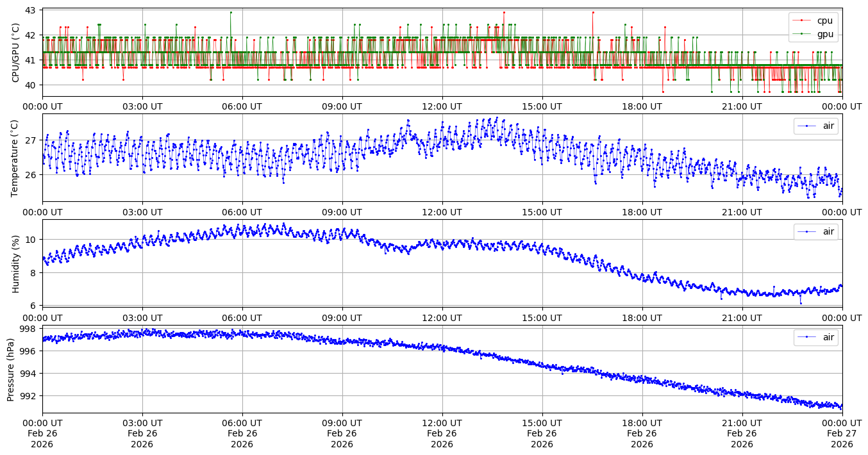Click the Temperature (°C) y-axis label
868x455 pixels.
pos(15,158)
